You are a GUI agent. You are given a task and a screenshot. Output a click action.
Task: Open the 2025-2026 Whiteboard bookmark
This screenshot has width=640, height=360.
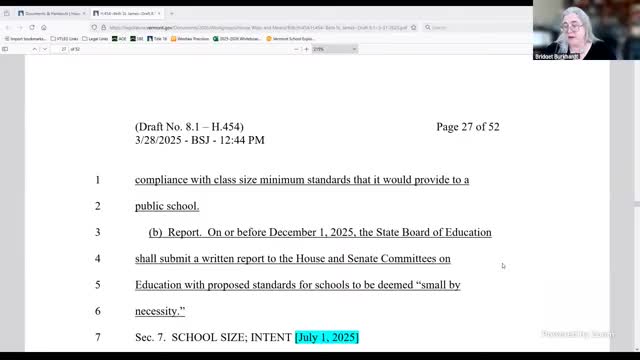(236, 39)
